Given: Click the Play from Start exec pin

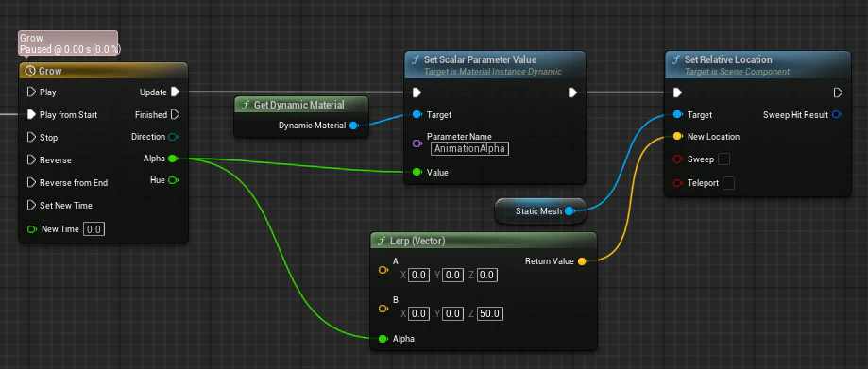Looking at the screenshot, I should pos(31,114).
